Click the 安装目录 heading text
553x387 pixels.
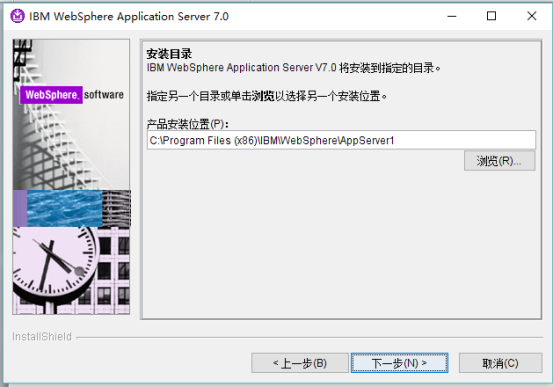tap(169, 54)
